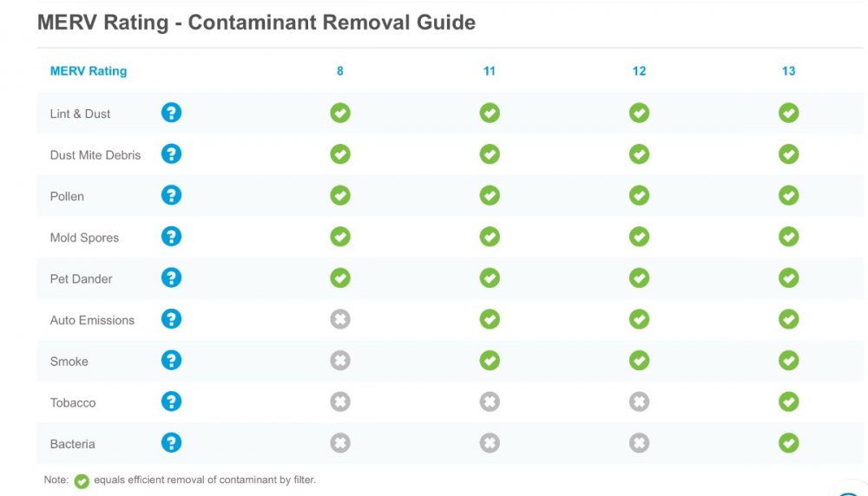This screenshot has width=868, height=496.
Task: Show help for Mold Spores
Action: [172, 237]
